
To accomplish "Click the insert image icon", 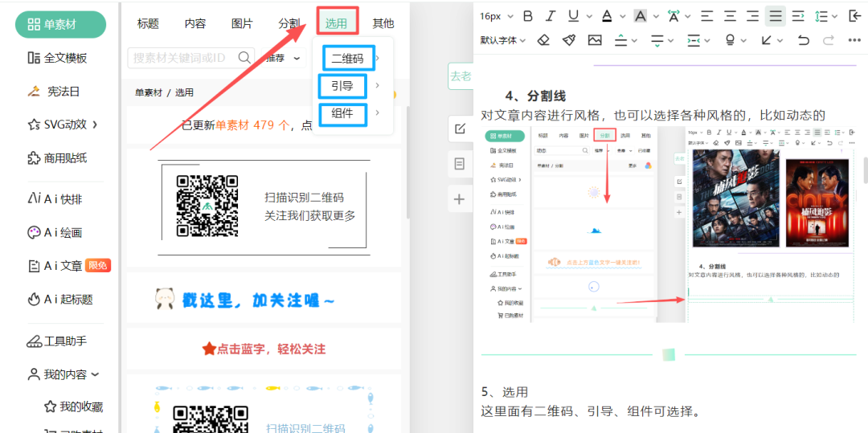I will (x=595, y=40).
